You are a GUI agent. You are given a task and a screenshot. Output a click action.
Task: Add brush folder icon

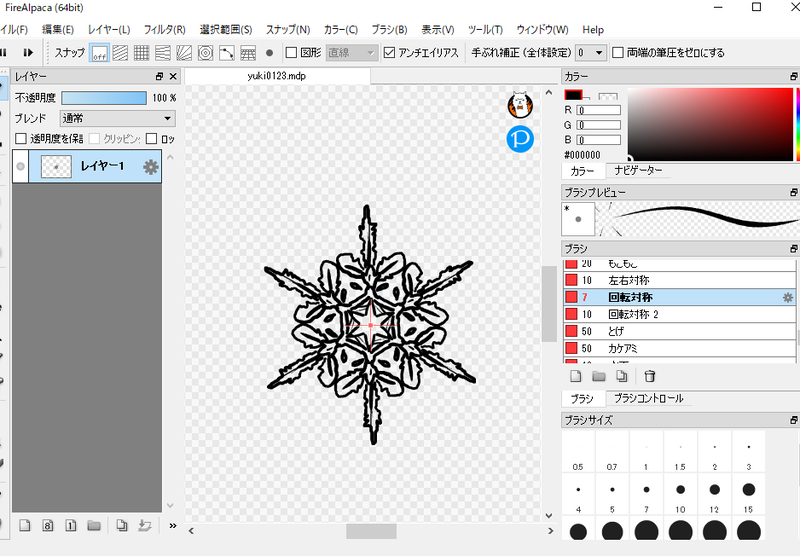point(598,376)
